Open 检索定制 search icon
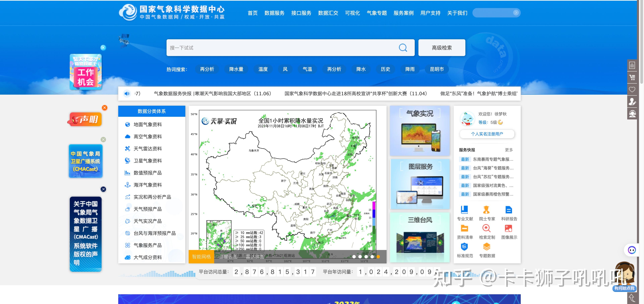The height and width of the screenshot is (304, 644). tap(487, 228)
